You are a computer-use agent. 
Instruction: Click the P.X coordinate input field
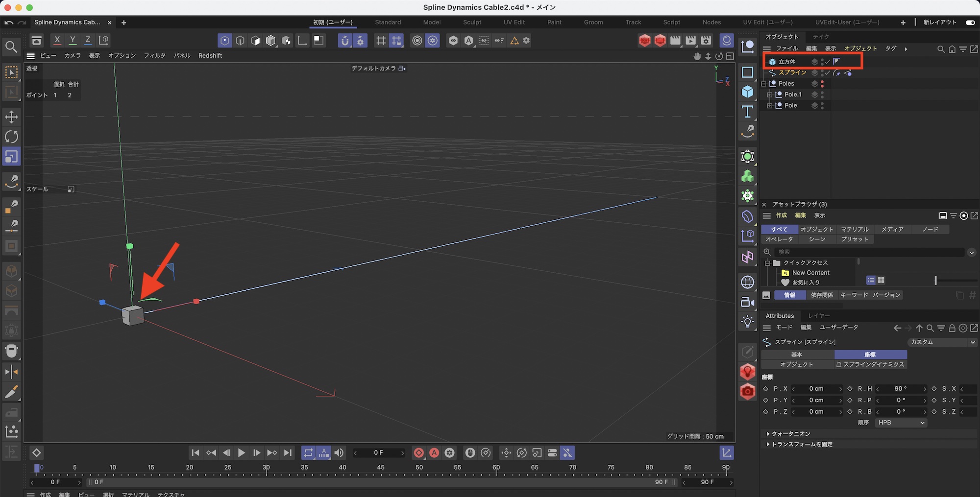(816, 389)
